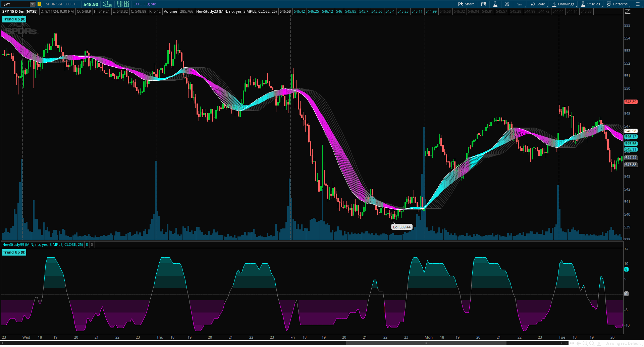This screenshot has width=644, height=347.
Task: Click NewStudy99 label on lower subgraph
Action: pos(43,245)
